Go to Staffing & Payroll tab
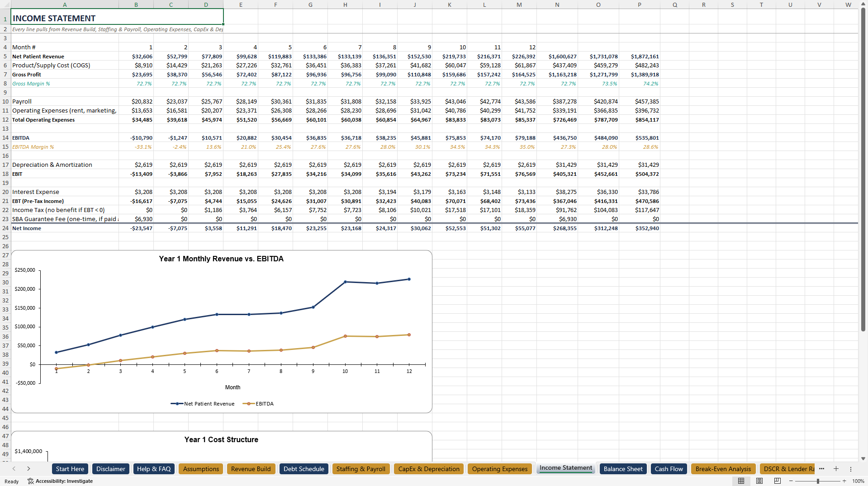Screen dimensions: 868x486 [361, 469]
